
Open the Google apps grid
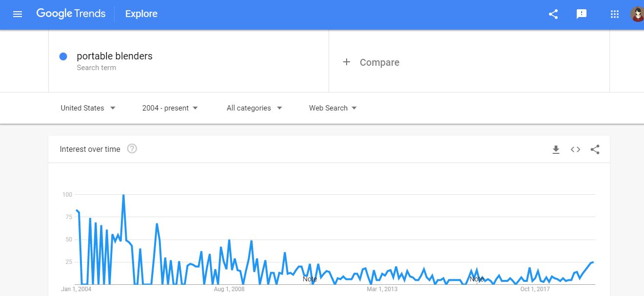click(x=615, y=14)
